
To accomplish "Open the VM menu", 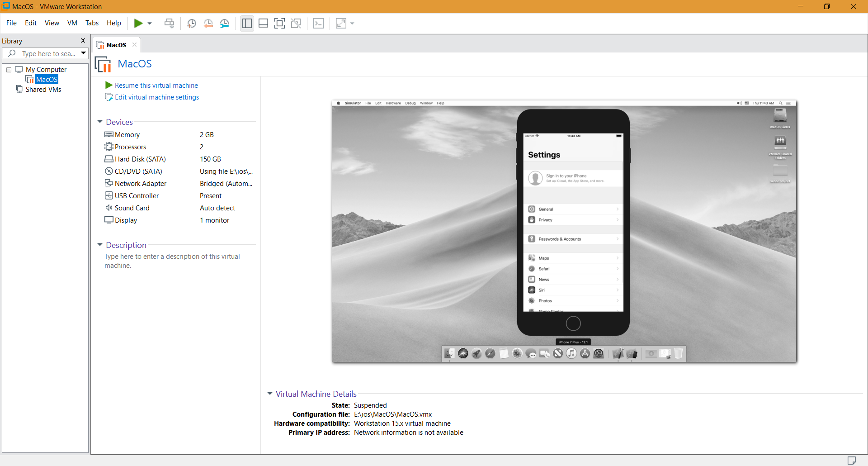I will 72,23.
